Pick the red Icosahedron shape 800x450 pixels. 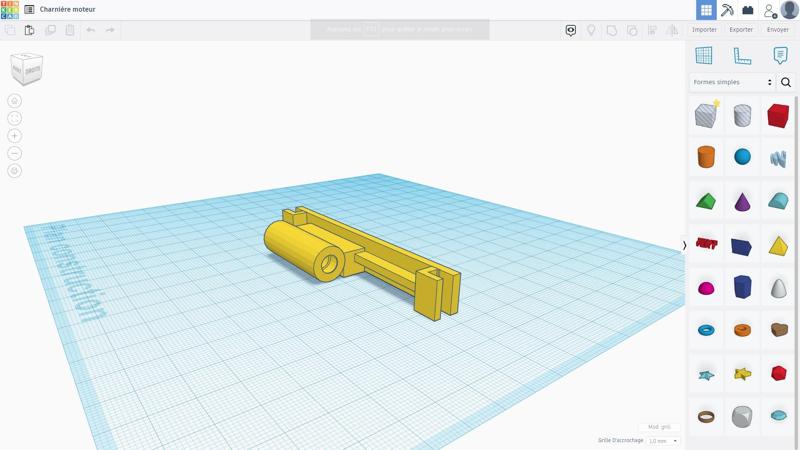click(x=779, y=373)
